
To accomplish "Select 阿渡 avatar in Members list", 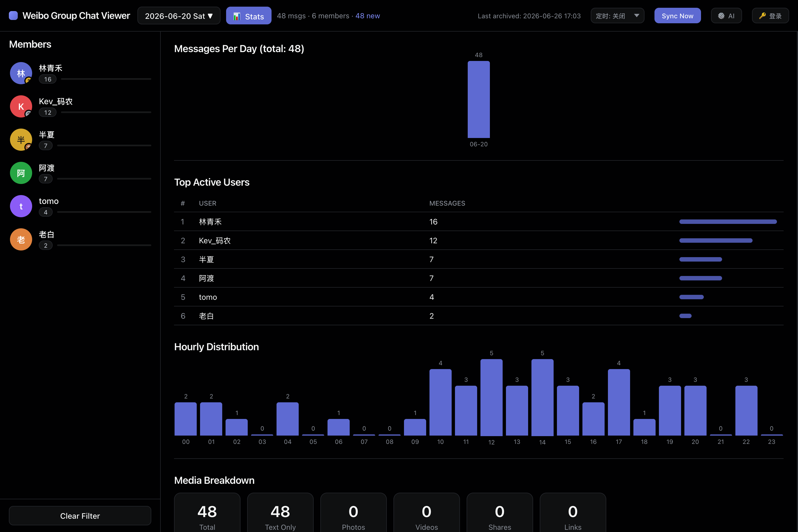I will point(21,173).
